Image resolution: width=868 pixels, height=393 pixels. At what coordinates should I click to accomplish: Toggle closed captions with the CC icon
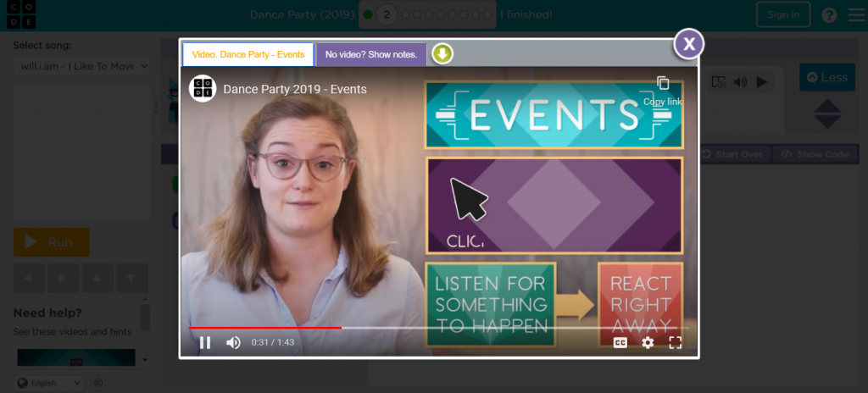pos(620,343)
